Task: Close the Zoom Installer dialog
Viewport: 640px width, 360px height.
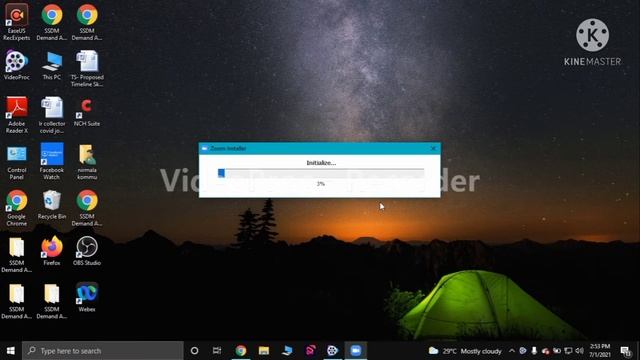Action: (433, 148)
